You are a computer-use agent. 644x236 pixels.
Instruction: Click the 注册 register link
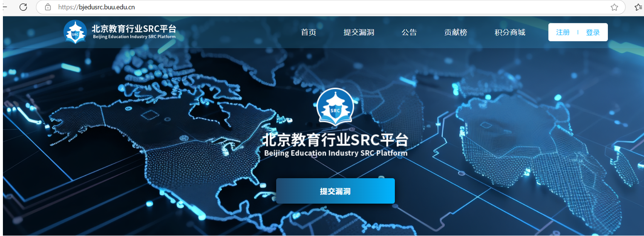pyautogui.click(x=563, y=32)
